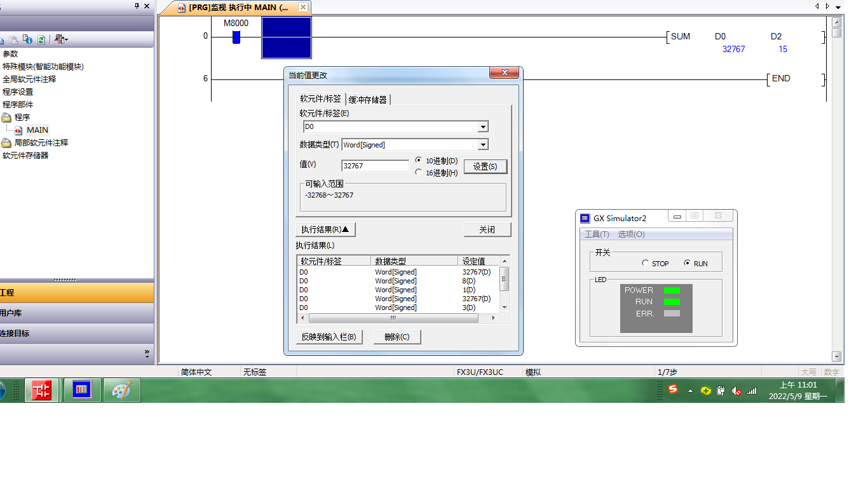This screenshot has height=488, width=868.
Task: Open Paint from the taskbar
Action: (x=121, y=390)
